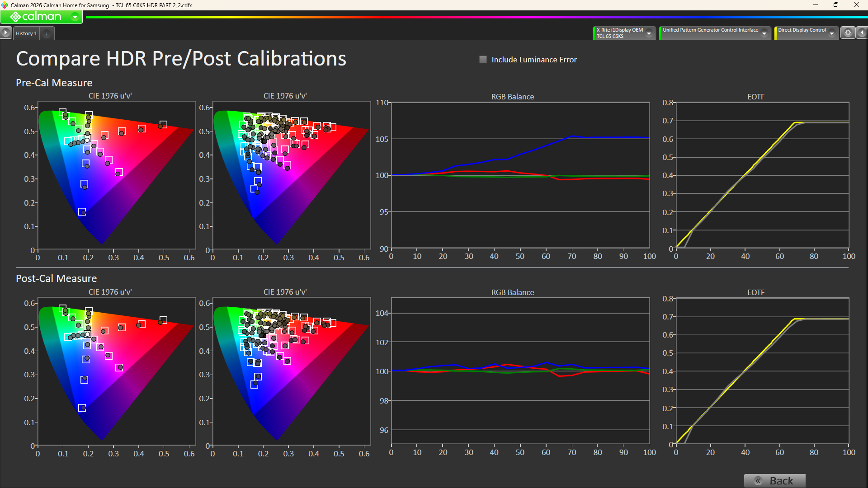Screen dimensions: 868x488
Task: Open settings gear icon
Action: coord(848,33)
